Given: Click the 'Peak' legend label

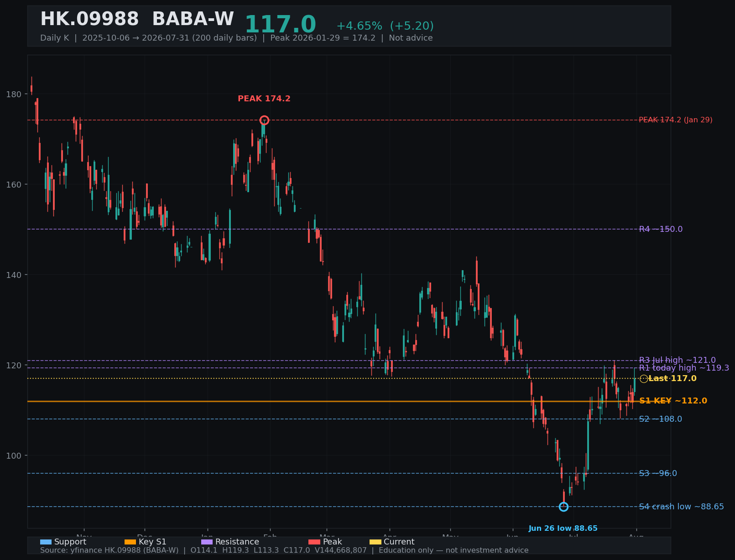Looking at the screenshot, I should (x=332, y=542).
